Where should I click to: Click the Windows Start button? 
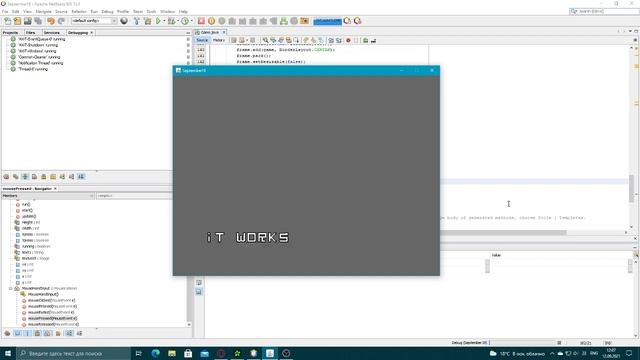8,353
